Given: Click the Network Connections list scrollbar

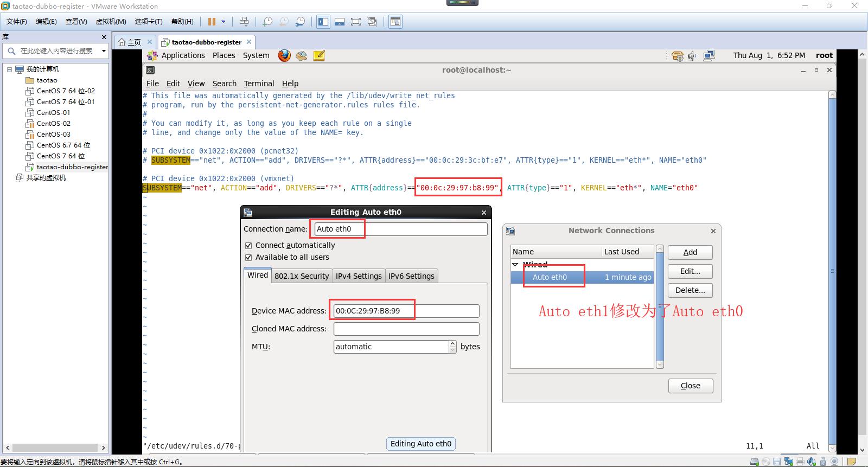Looking at the screenshot, I should tap(660, 307).
